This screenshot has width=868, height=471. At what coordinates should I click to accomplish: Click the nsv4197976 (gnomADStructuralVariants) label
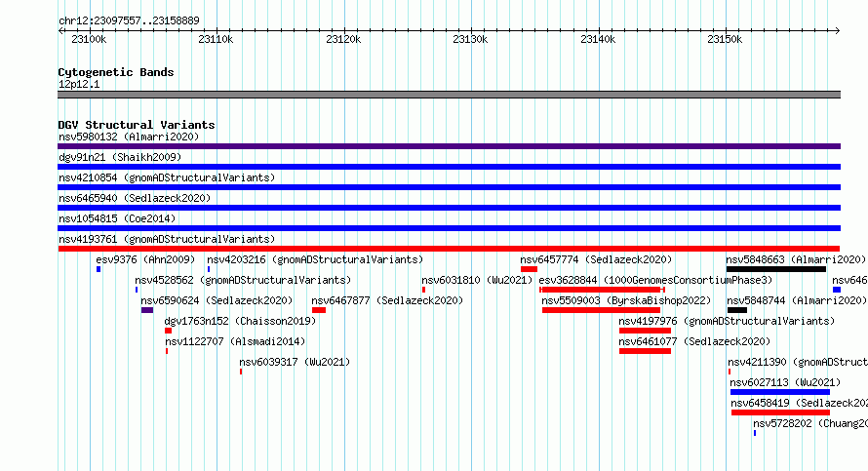727,321
